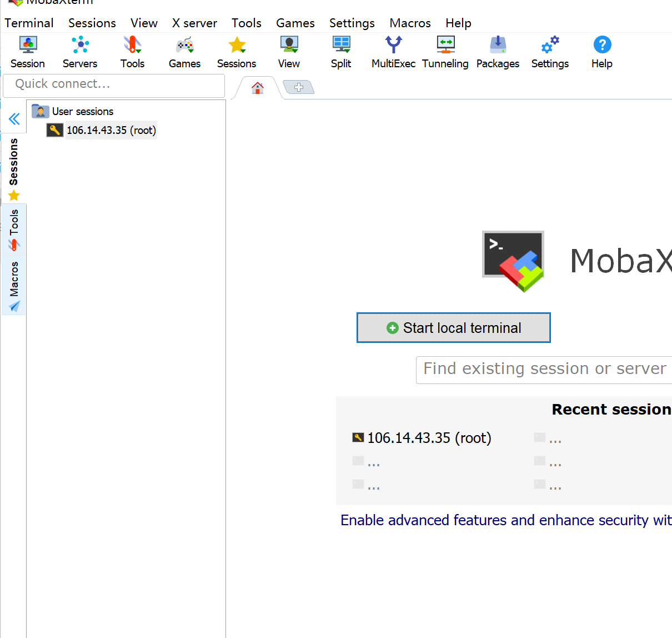Open a new tab with plus icon
The height and width of the screenshot is (638, 672).
(299, 87)
